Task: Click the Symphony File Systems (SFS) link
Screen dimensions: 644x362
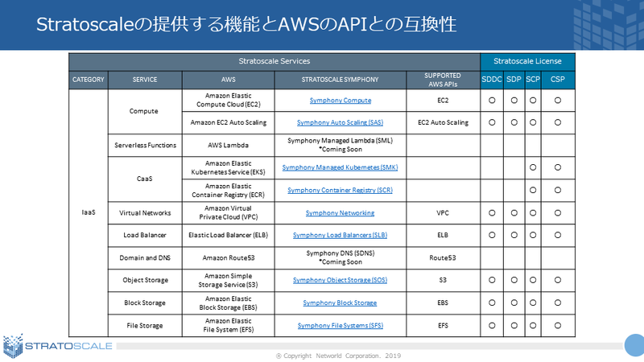Action: tap(340, 326)
